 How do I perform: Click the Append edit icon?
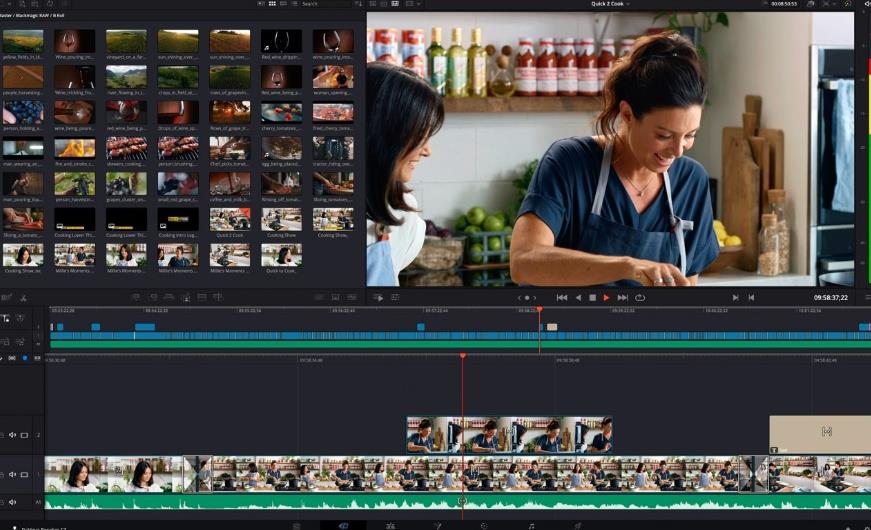[153, 298]
